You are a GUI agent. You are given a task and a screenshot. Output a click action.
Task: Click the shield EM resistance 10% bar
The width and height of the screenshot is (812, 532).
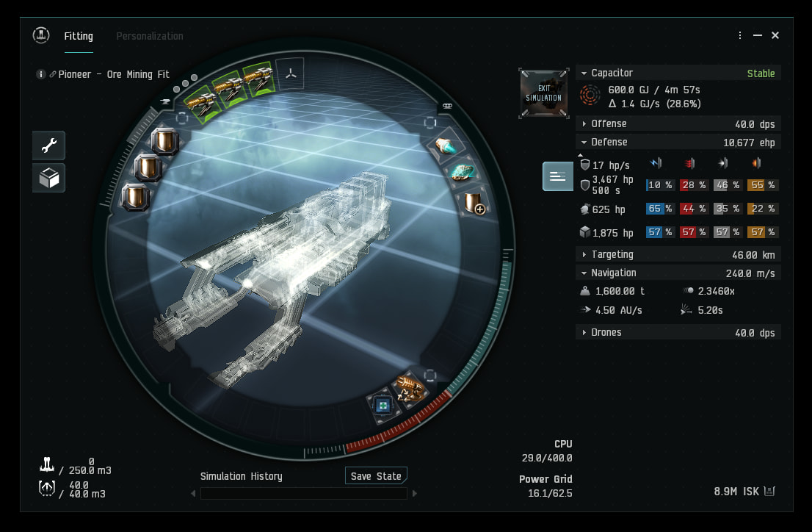(660, 185)
